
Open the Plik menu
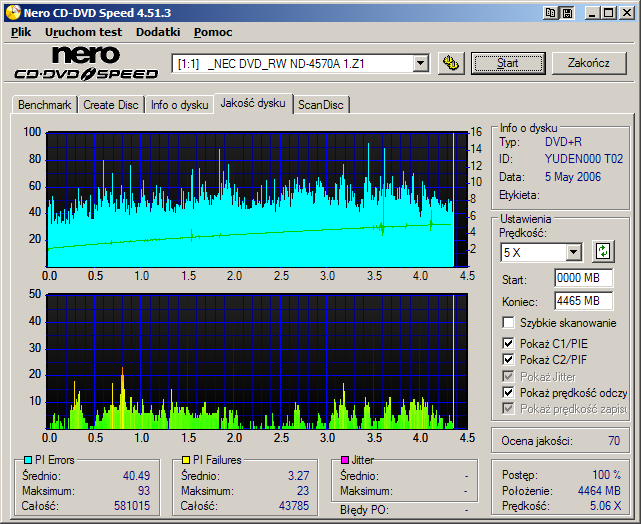pyautogui.click(x=21, y=32)
